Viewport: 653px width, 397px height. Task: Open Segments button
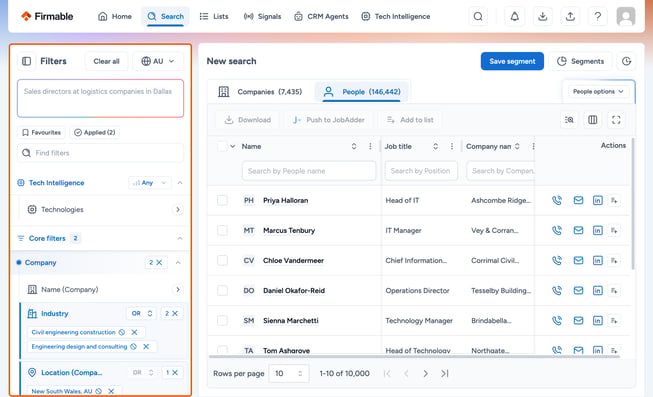(580, 61)
